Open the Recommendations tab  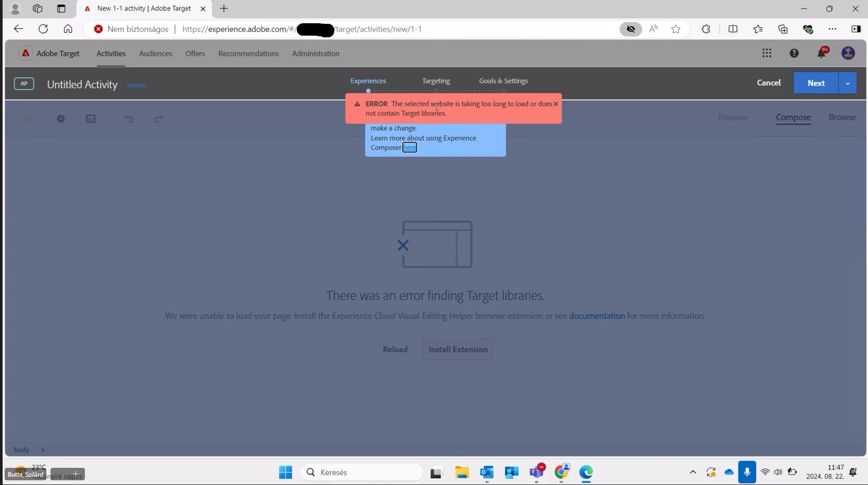pos(249,54)
